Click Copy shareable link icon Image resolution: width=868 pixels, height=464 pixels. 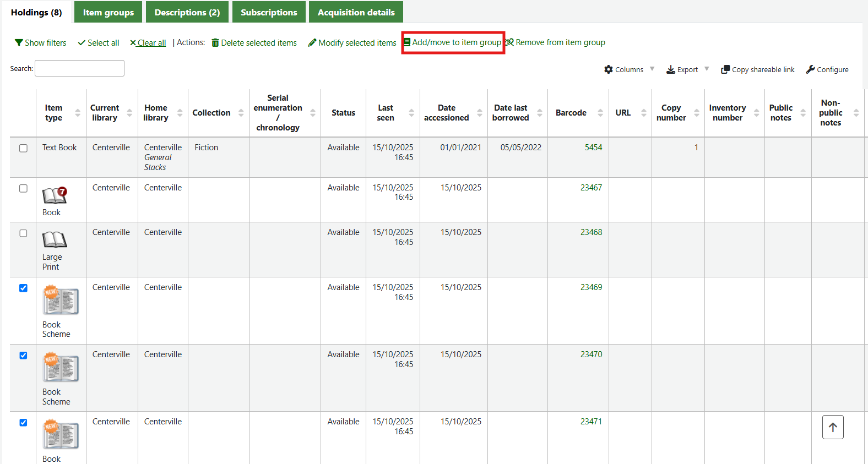click(725, 69)
